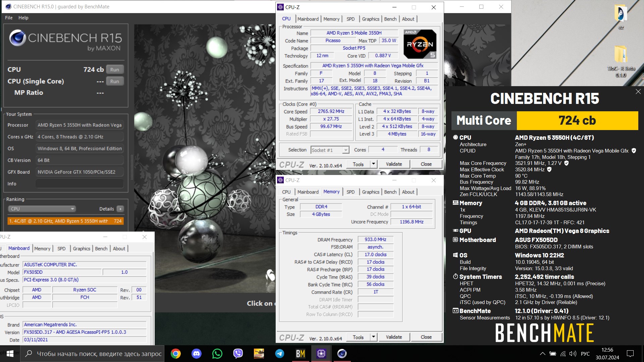Viewport: 644px width, 362px height.
Task: Switch to Memory tab in top CPU-Z window
Action: (x=331, y=19)
